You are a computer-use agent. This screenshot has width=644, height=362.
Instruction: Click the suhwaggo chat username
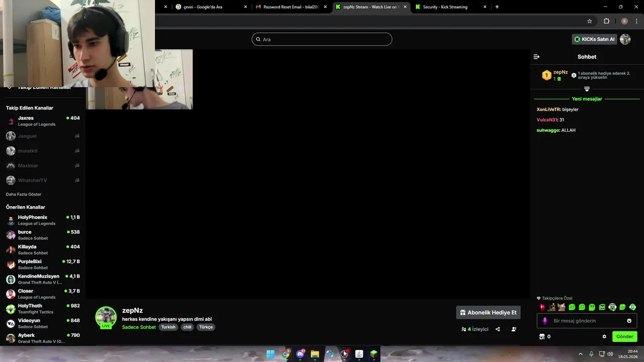[x=548, y=130]
